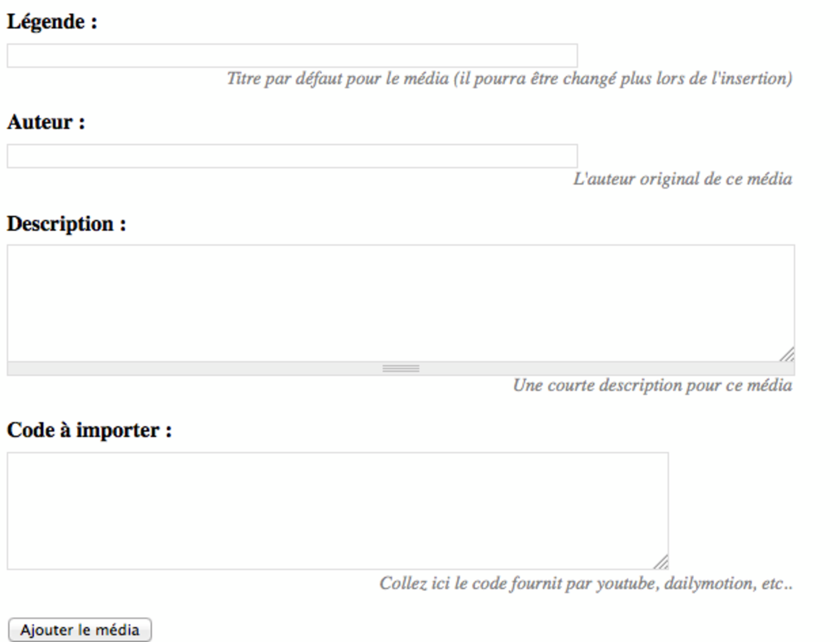Click the grip lines icon in resize bar
Screen dimensions: 840x642
401,369
